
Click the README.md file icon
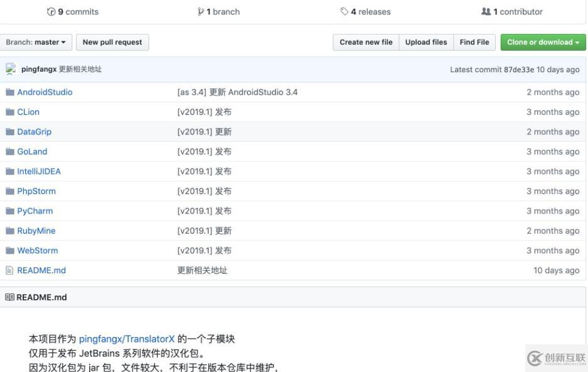point(10,270)
